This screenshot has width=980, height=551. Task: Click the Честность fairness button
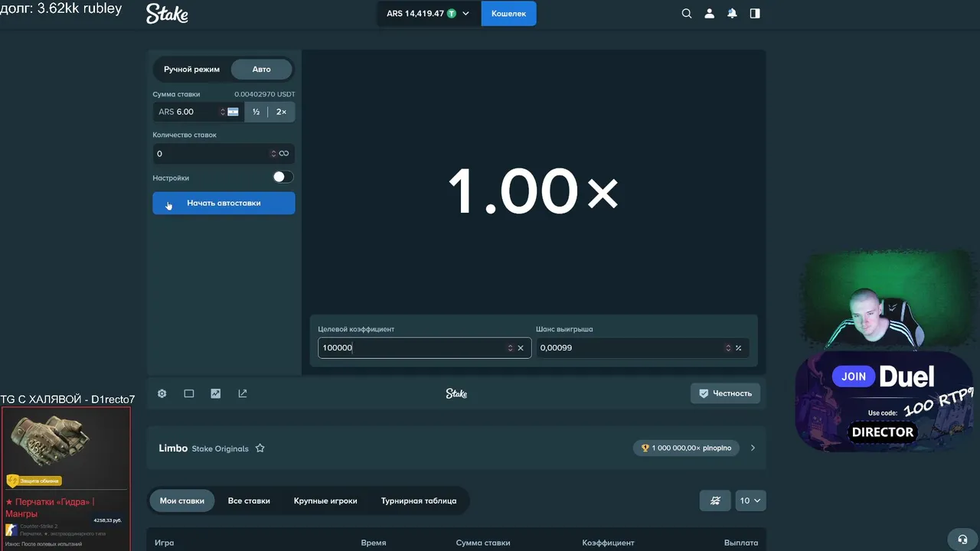(x=725, y=393)
